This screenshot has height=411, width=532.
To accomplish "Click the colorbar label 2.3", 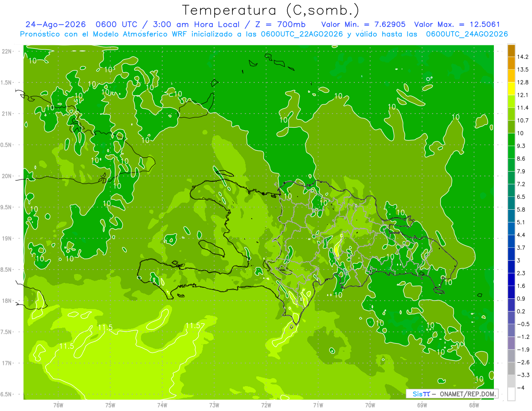I will [521, 273].
